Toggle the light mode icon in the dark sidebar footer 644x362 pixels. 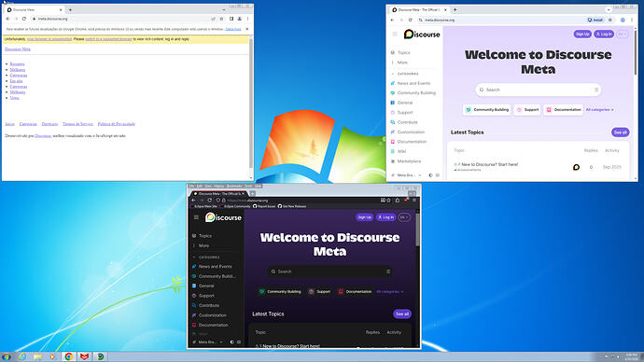232,341
